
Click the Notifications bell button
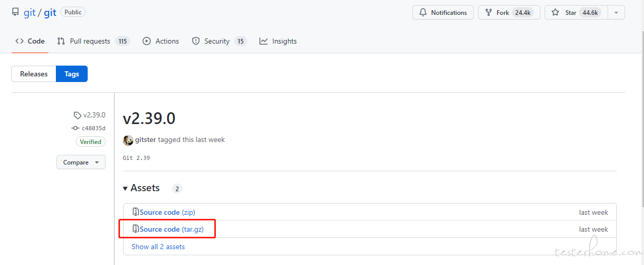pos(442,13)
